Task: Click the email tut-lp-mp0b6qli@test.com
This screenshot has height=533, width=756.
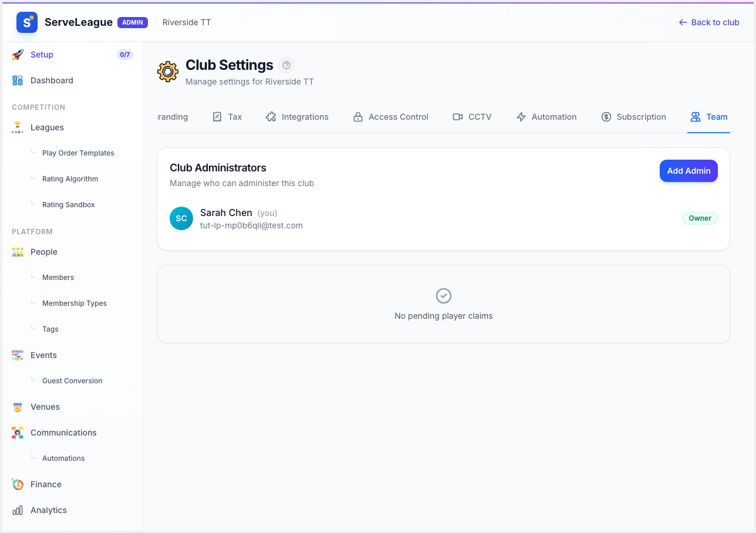Action: point(251,225)
